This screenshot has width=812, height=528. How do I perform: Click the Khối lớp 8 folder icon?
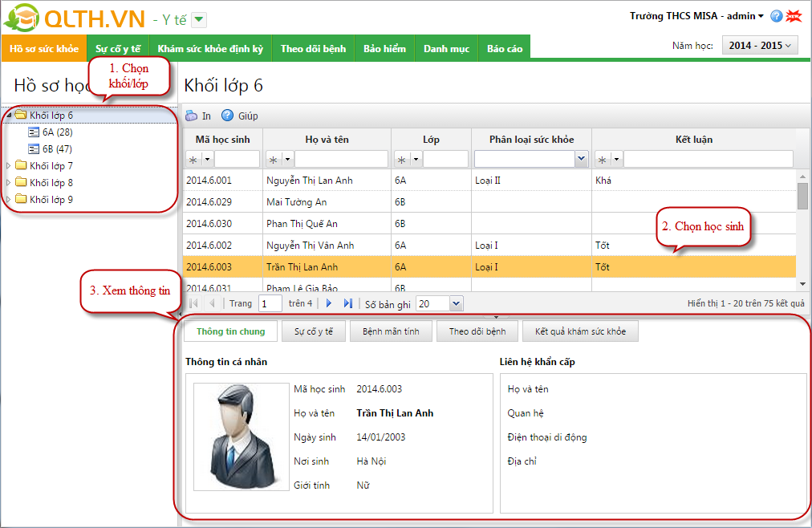[21, 182]
